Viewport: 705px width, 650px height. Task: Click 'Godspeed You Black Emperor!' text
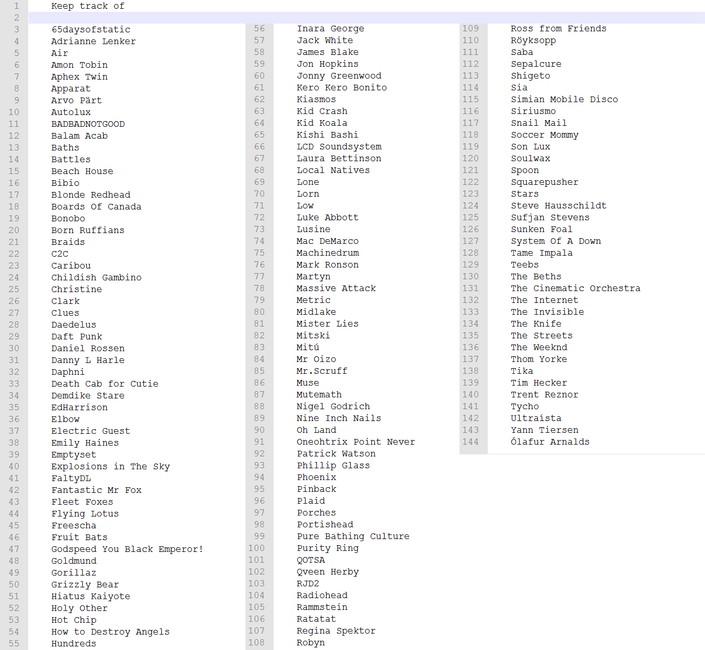point(127,549)
